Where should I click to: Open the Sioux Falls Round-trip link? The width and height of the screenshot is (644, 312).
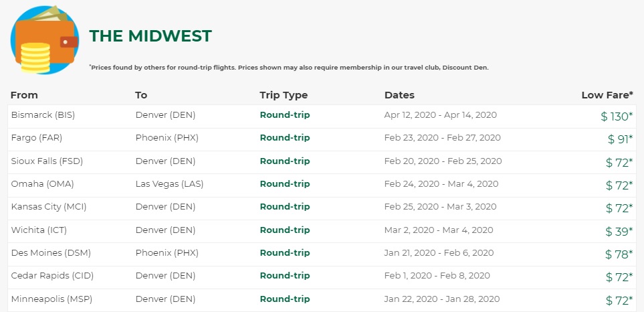pos(285,161)
